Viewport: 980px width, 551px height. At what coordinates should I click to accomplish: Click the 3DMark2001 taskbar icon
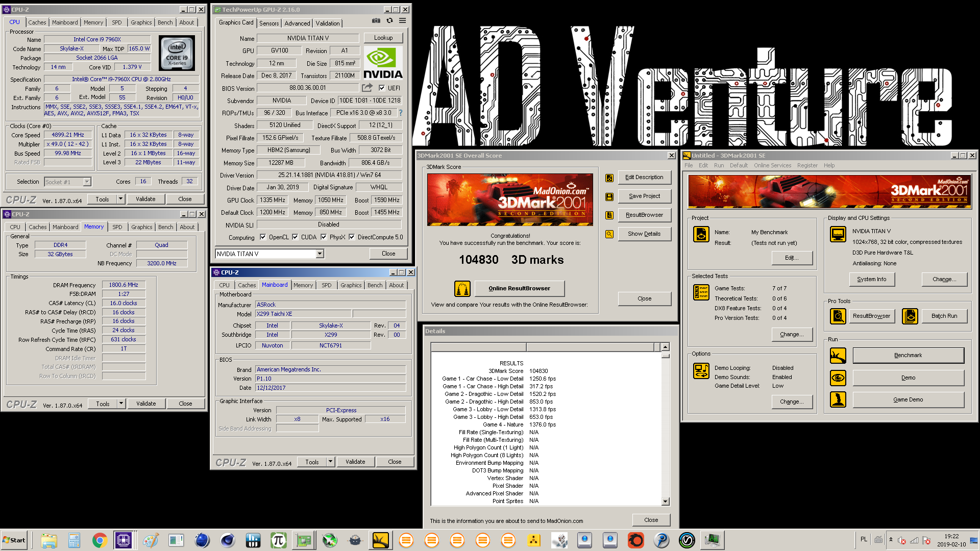click(380, 540)
